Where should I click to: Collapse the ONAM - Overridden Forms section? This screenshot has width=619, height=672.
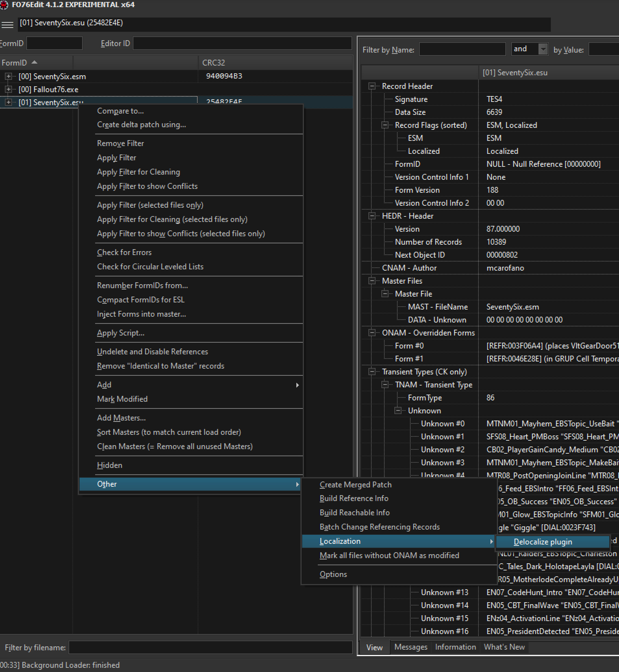[372, 333]
